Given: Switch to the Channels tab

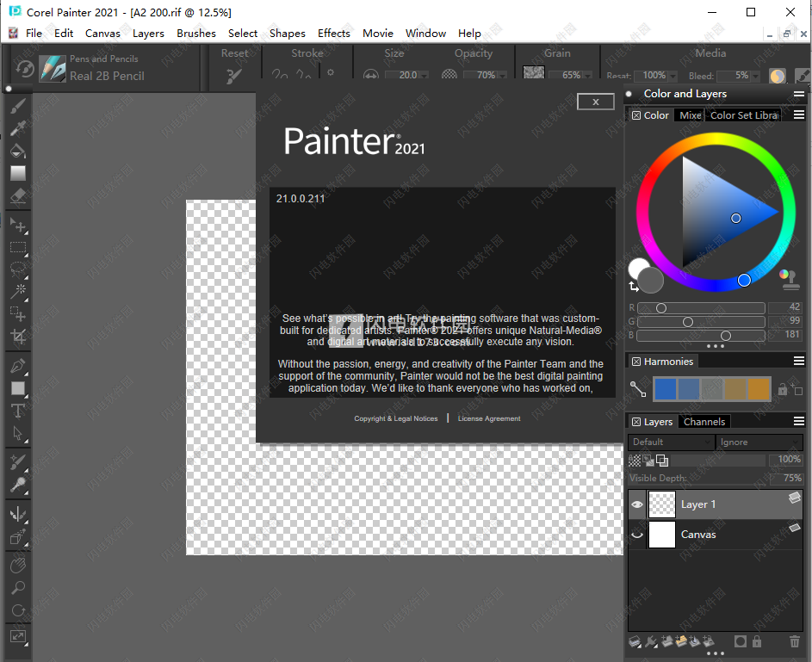Looking at the screenshot, I should [704, 422].
